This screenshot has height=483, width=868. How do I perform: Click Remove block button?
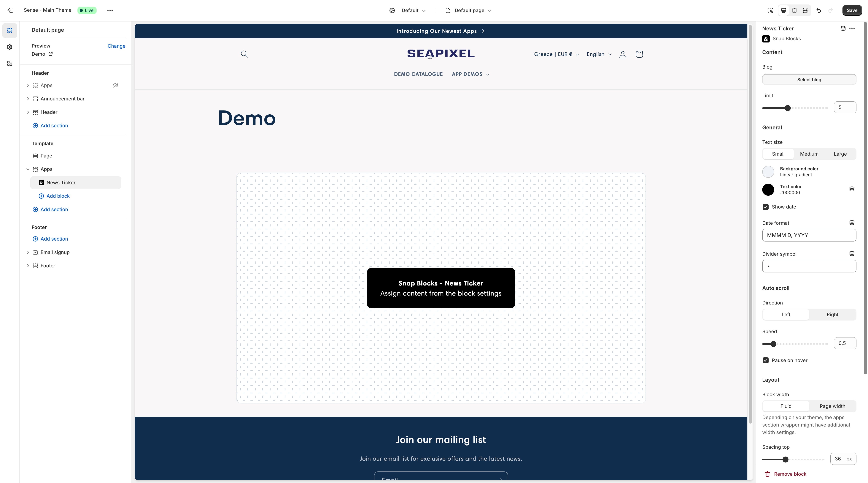(786, 474)
